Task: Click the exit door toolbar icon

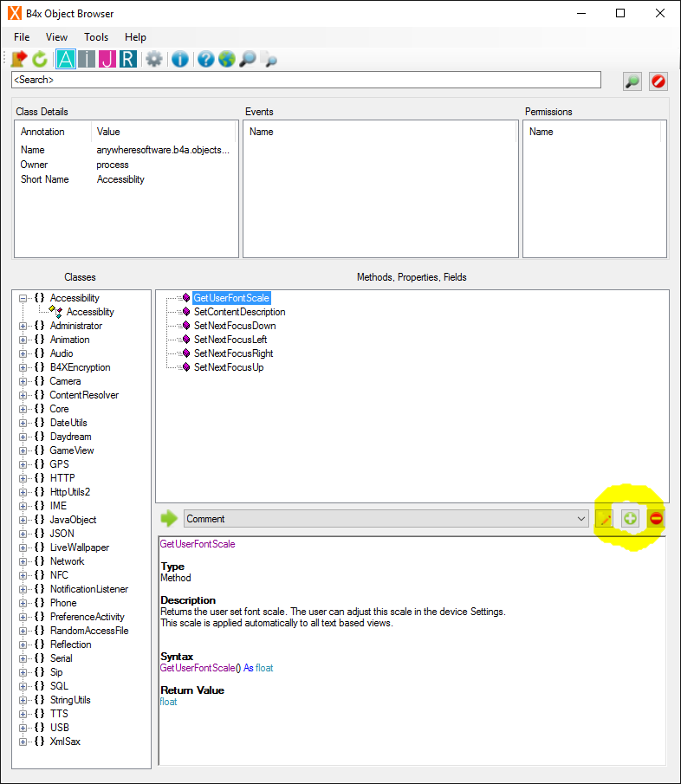Action: point(19,59)
